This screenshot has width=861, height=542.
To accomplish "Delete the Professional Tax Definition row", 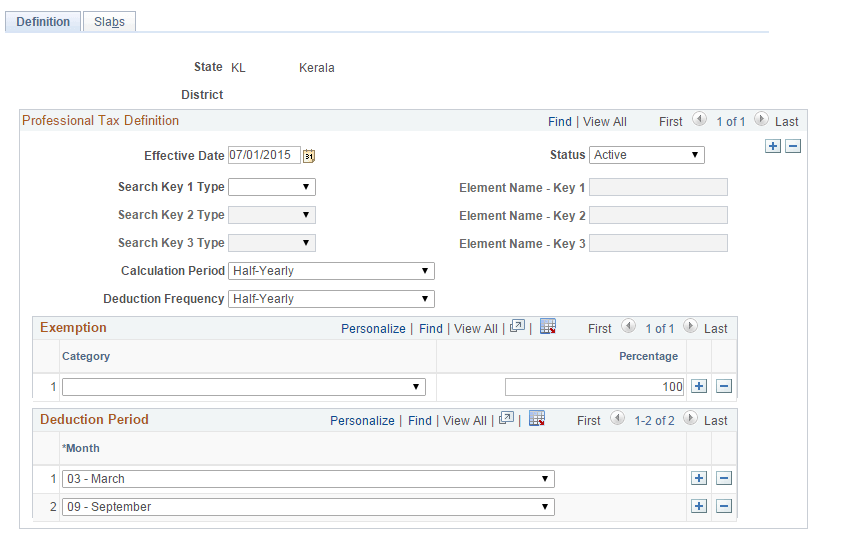I will tap(793, 146).
